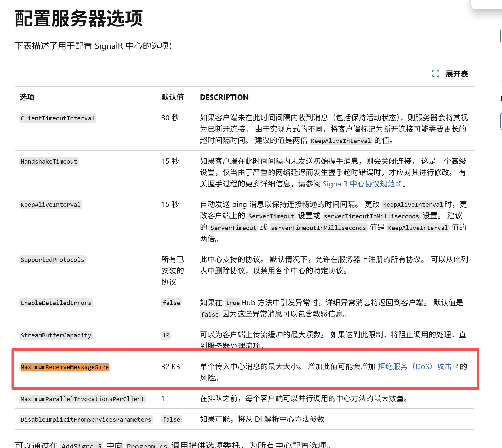Click the true code in EnableDetailedErrors description
Image resolution: width=502 pixels, height=448 pixels.
pyautogui.click(x=233, y=303)
